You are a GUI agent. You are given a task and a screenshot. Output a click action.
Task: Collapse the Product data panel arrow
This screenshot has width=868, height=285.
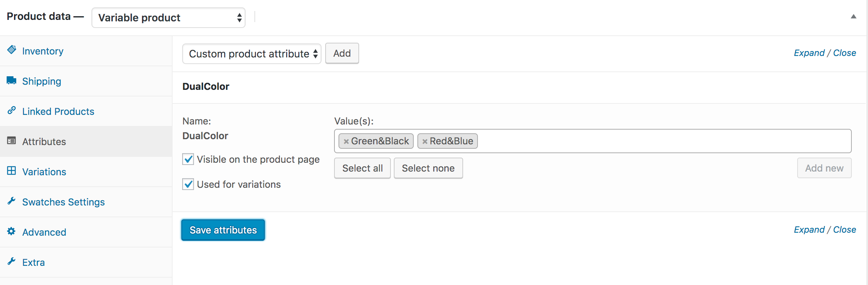[x=853, y=17]
